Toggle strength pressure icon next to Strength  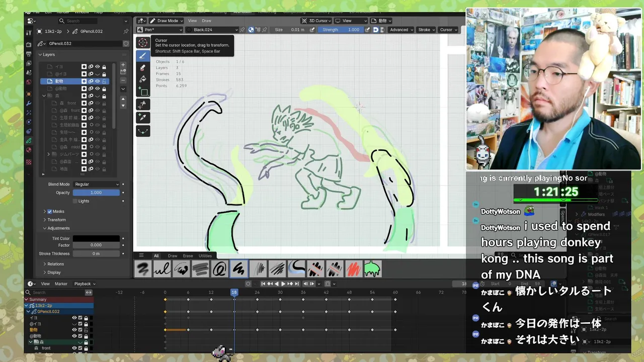click(x=368, y=30)
